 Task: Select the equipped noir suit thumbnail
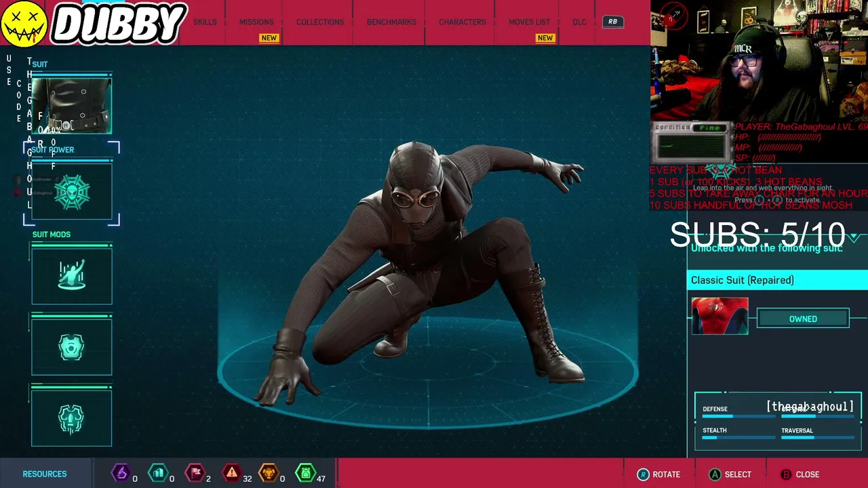coord(72,106)
